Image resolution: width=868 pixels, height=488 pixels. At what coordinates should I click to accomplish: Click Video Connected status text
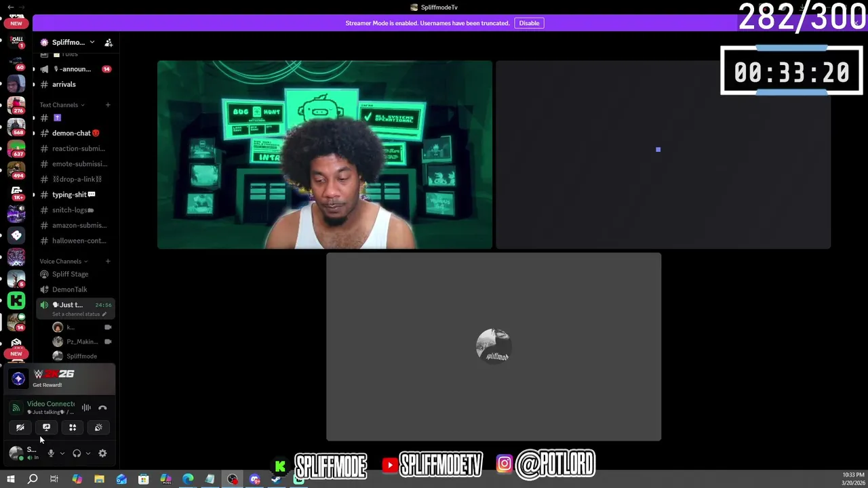[51, 404]
